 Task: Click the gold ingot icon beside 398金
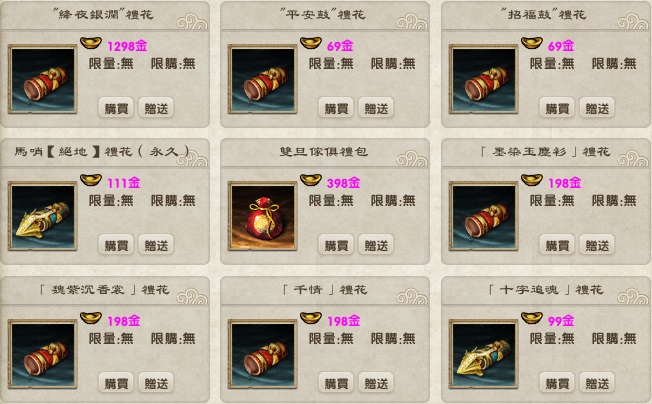311,180
